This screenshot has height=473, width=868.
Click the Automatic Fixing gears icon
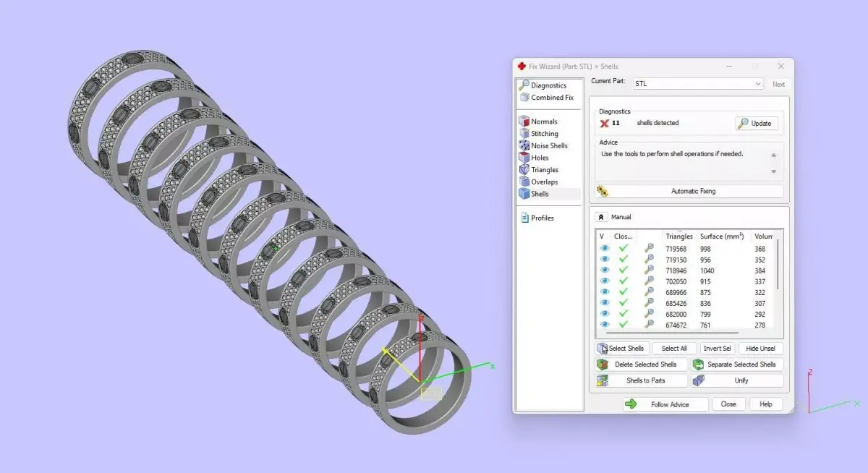coord(602,192)
